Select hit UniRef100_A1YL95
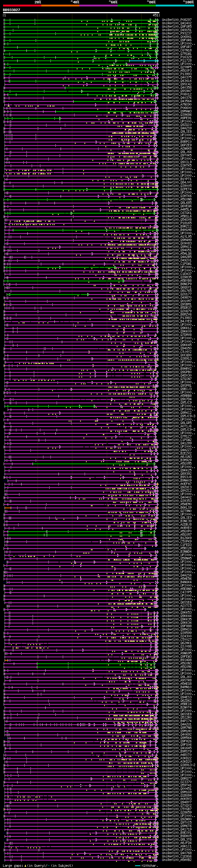 [x=176, y=236]
